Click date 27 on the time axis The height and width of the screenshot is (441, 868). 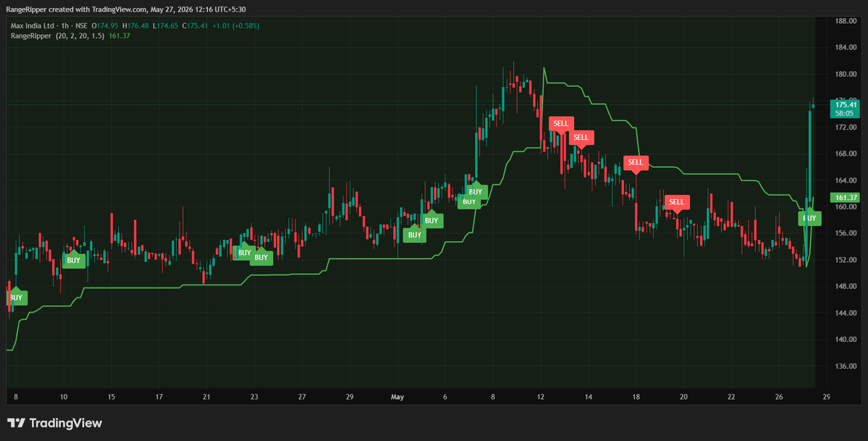point(302,398)
